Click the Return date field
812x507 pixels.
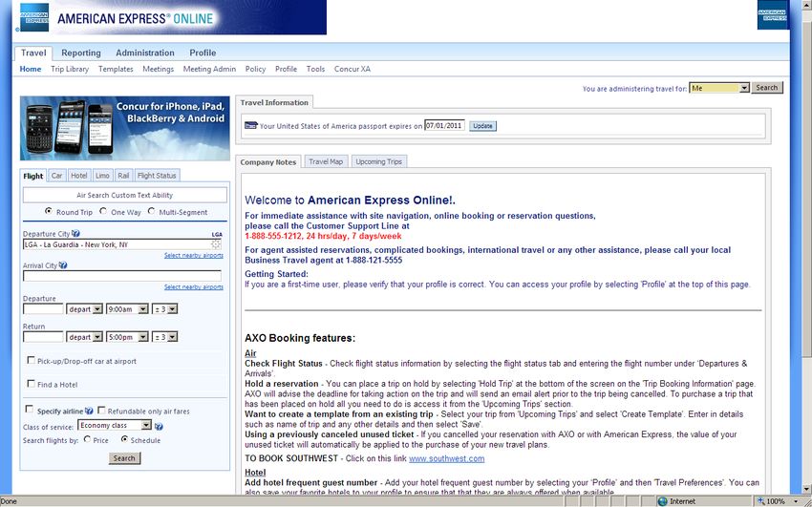(x=44, y=337)
